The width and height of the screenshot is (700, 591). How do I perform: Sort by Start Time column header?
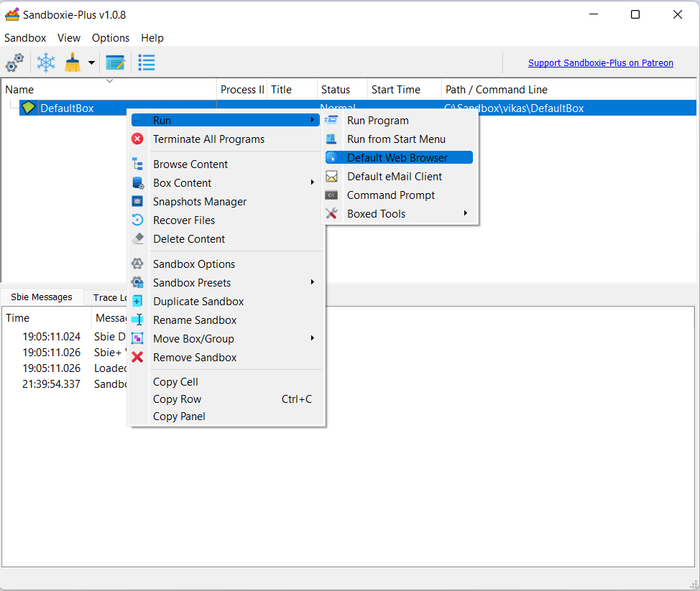pos(405,90)
